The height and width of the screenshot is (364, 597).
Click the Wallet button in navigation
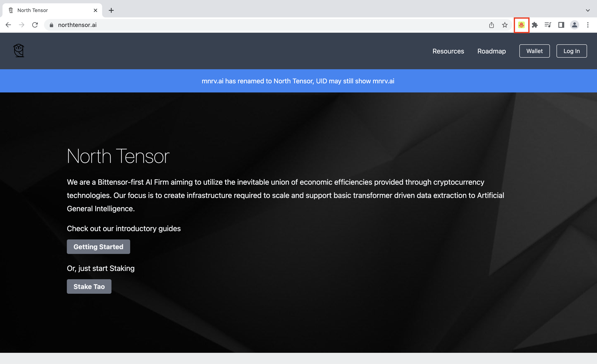[x=535, y=51]
